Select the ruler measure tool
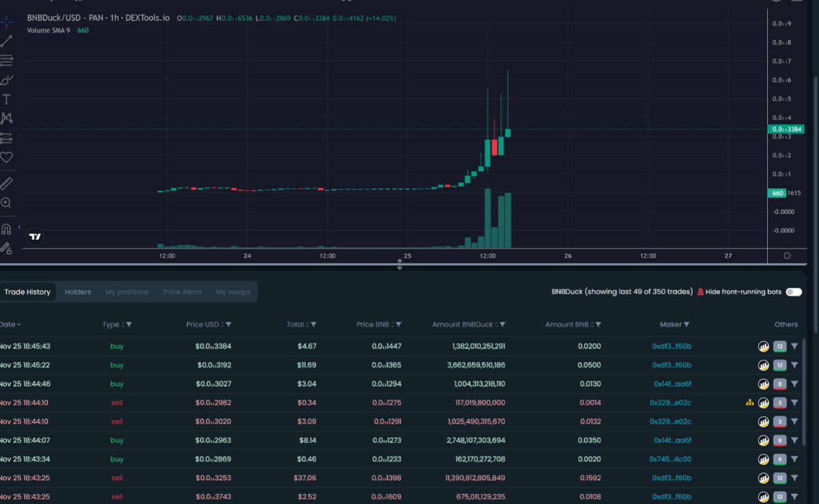Image resolution: width=819 pixels, height=504 pixels. click(6, 183)
